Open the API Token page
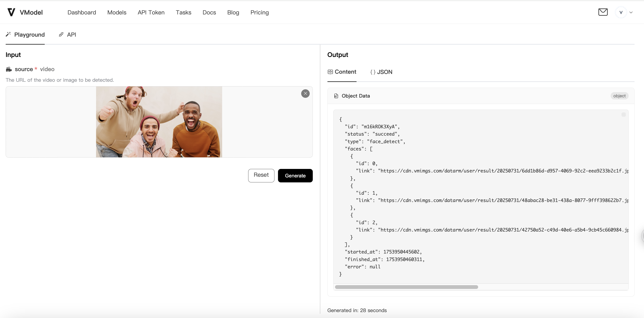Image resolution: width=644 pixels, height=318 pixels. [151, 13]
